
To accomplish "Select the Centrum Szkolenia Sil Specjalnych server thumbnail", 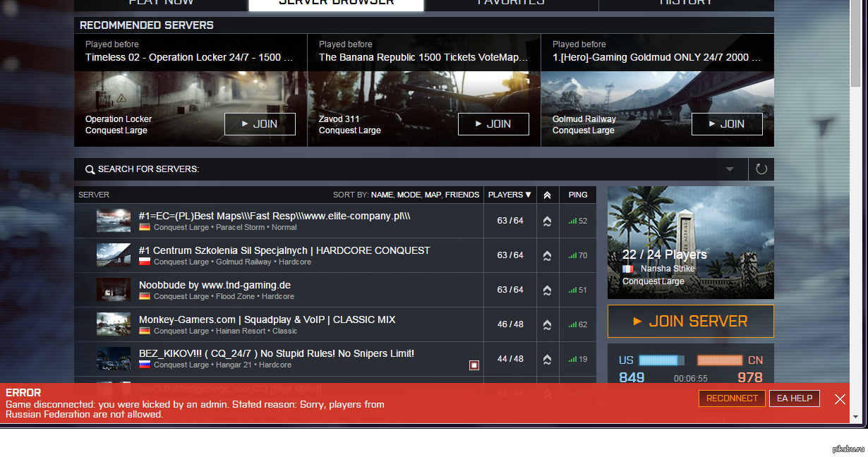I will pyautogui.click(x=114, y=255).
